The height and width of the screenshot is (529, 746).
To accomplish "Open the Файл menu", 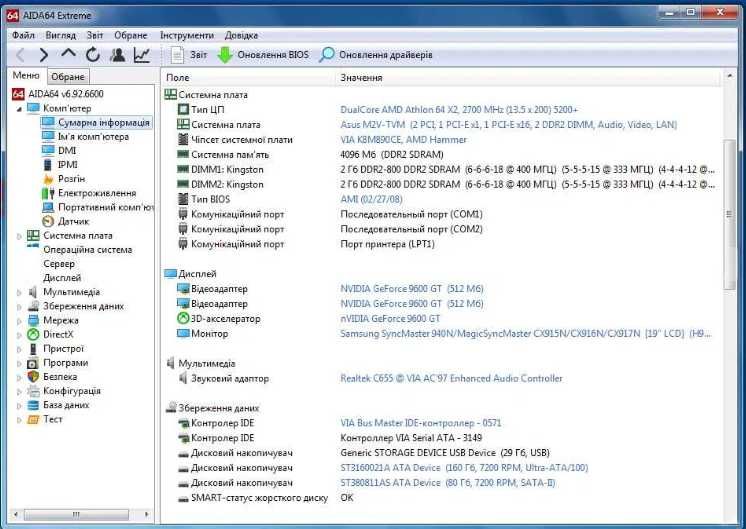I will click(23, 35).
